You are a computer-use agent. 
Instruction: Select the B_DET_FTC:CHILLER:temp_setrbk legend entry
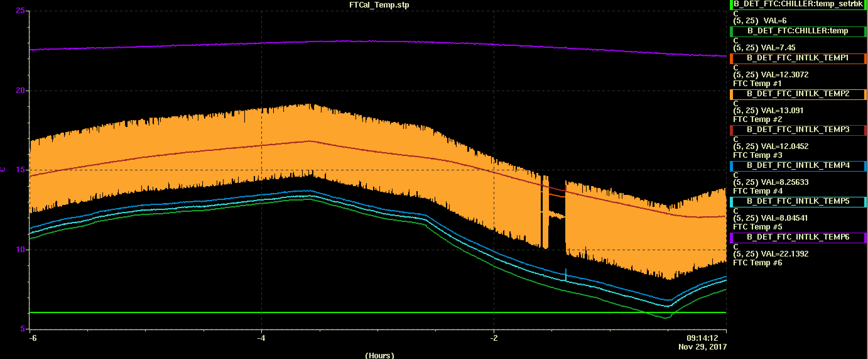tap(798, 4)
